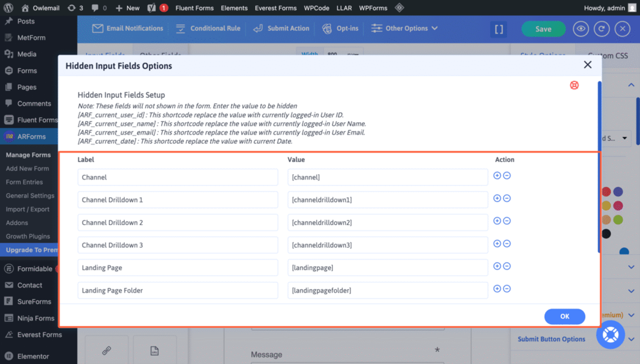Edit the [channeldrilldown2] value field
The height and width of the screenshot is (364, 640).
click(x=388, y=223)
